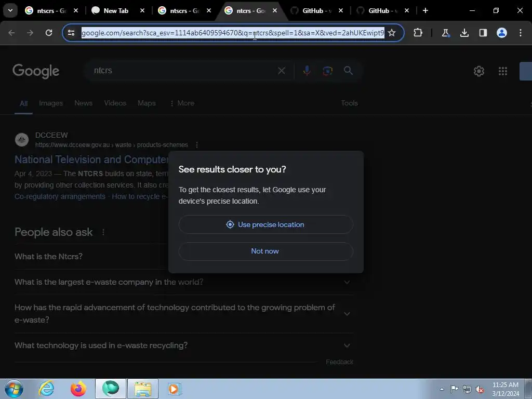532x399 pixels.
Task: Open the More search filters dropdown
Action: pos(182,103)
